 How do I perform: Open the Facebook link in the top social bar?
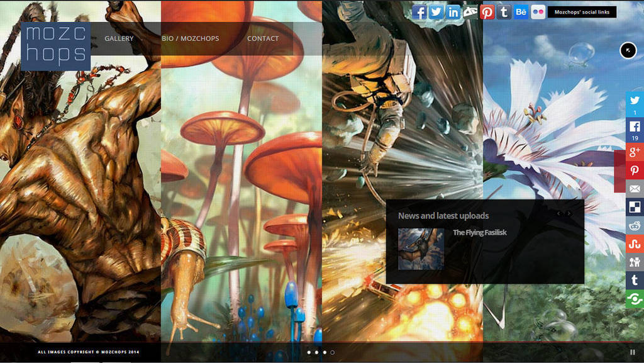pyautogui.click(x=419, y=12)
